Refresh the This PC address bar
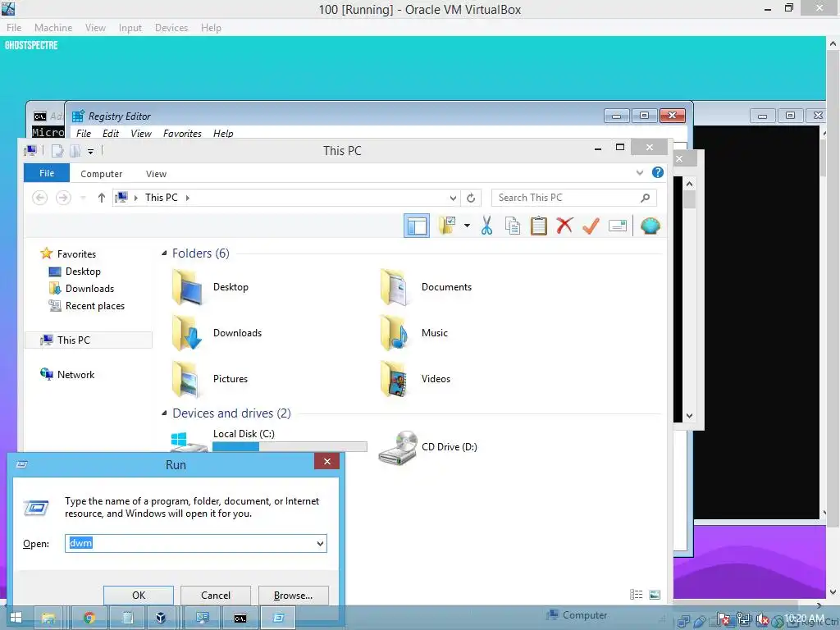This screenshot has height=630, width=840. tap(471, 198)
